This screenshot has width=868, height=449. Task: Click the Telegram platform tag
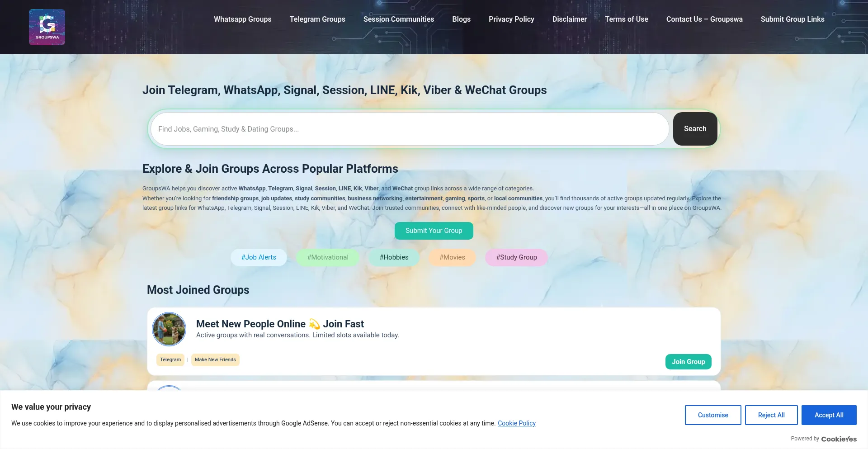pos(170,360)
